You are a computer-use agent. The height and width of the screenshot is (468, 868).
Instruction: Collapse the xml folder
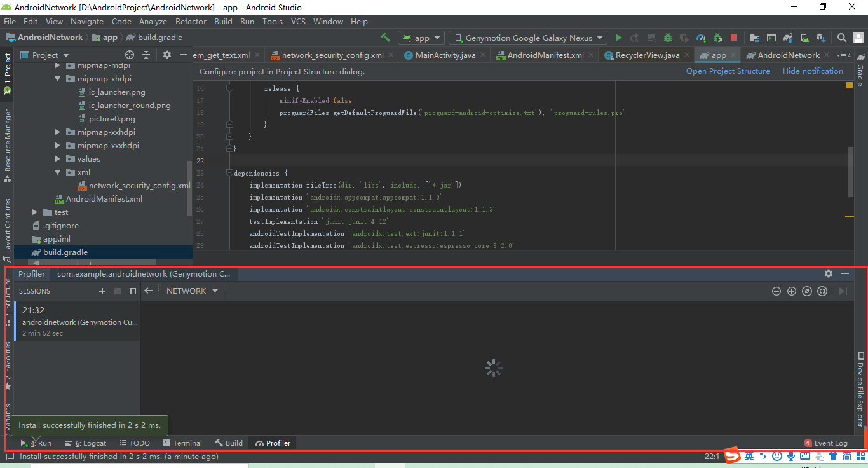57,172
